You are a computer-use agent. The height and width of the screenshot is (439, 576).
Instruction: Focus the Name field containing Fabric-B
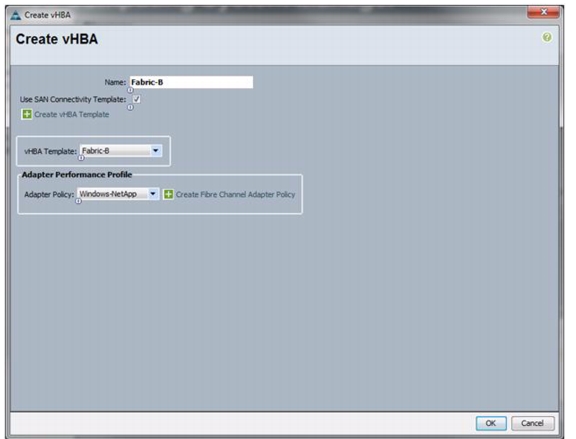191,82
